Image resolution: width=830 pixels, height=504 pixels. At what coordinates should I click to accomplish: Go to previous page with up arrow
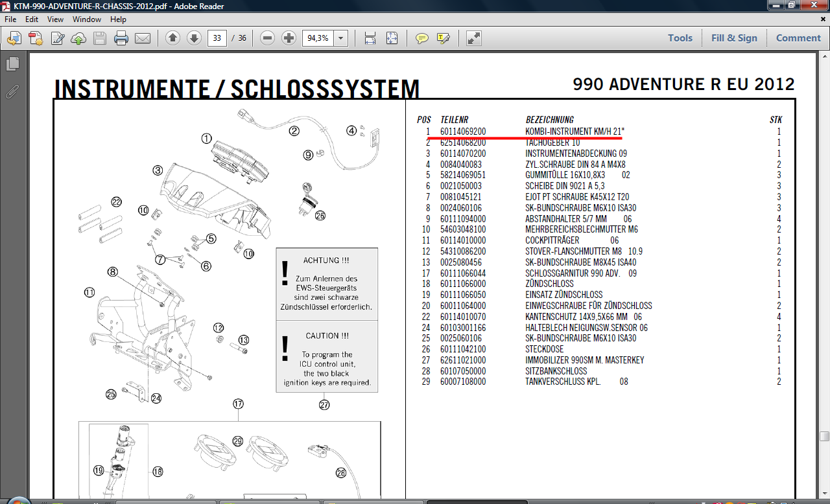click(x=172, y=38)
